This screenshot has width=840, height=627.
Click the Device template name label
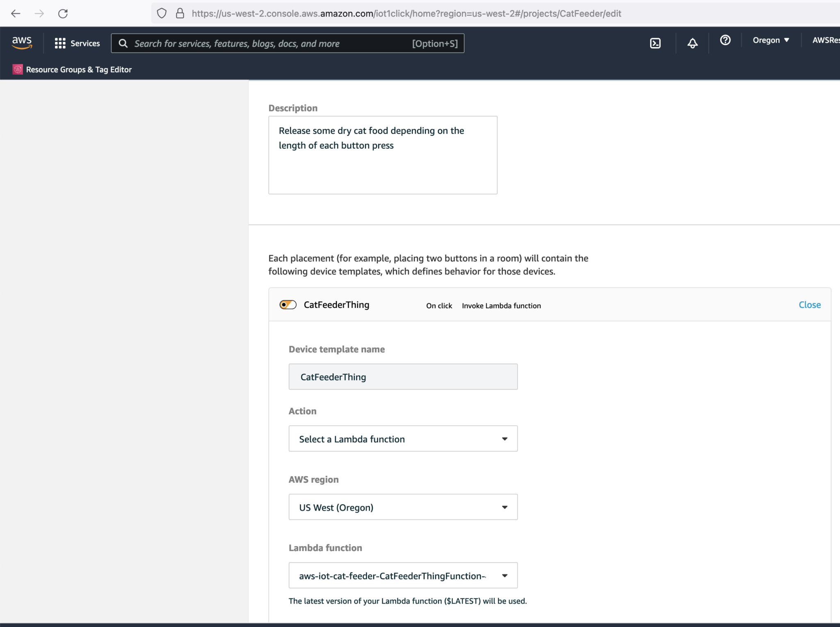(x=337, y=349)
